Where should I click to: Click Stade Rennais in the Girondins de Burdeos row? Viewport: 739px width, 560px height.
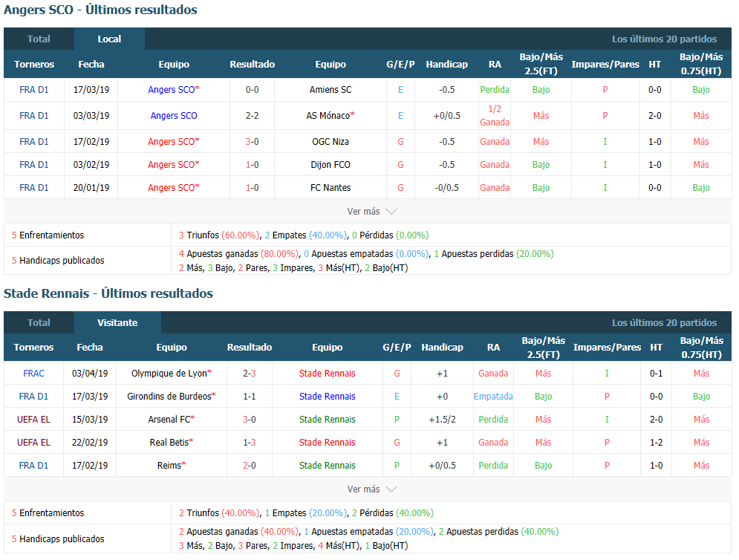coord(327,397)
